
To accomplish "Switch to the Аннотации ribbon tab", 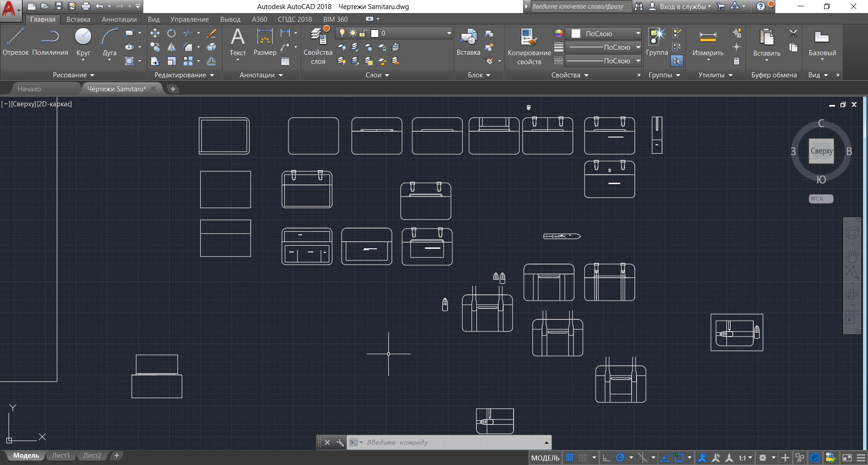I will (x=119, y=19).
